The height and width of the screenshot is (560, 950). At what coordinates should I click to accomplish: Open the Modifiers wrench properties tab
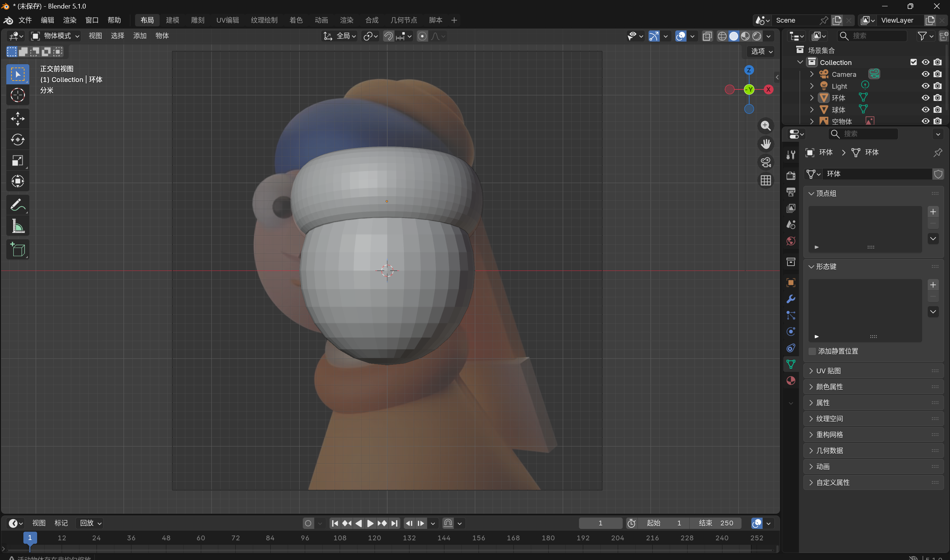791,299
